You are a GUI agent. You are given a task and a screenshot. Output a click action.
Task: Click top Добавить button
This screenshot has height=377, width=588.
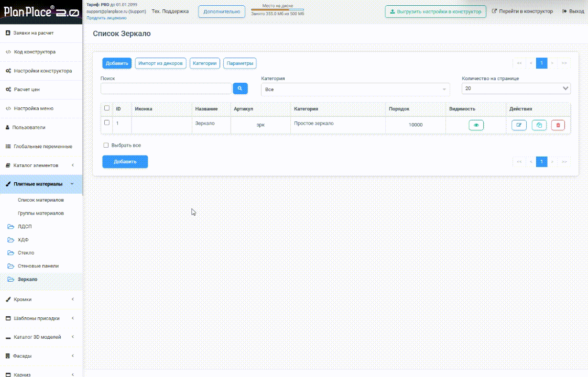coord(117,63)
